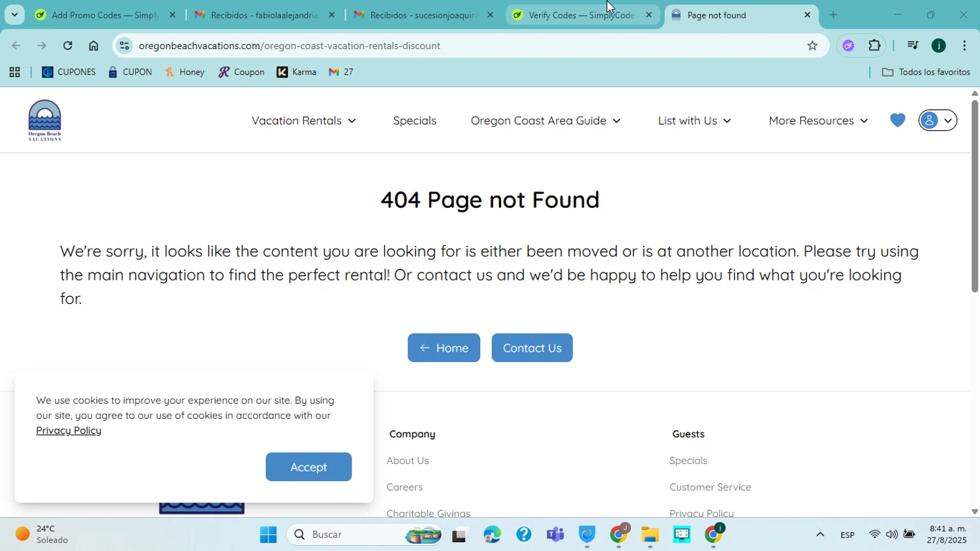Image resolution: width=980 pixels, height=551 pixels.
Task: Close the Page not found tab
Action: [807, 14]
